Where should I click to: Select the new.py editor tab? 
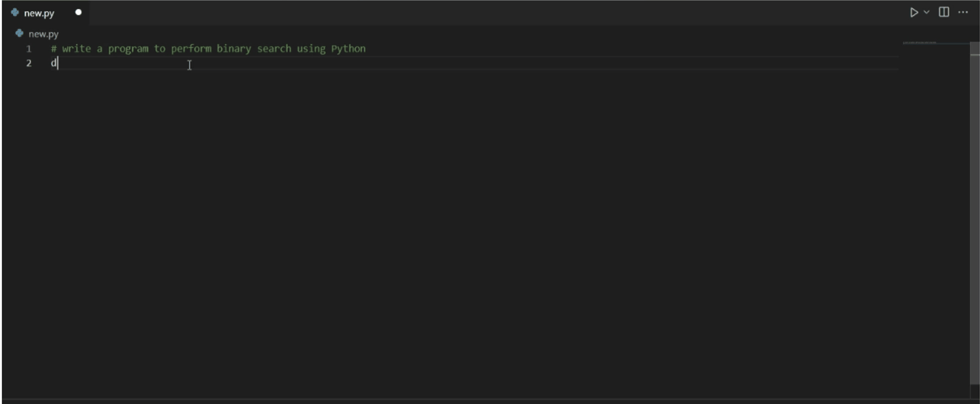click(45, 12)
